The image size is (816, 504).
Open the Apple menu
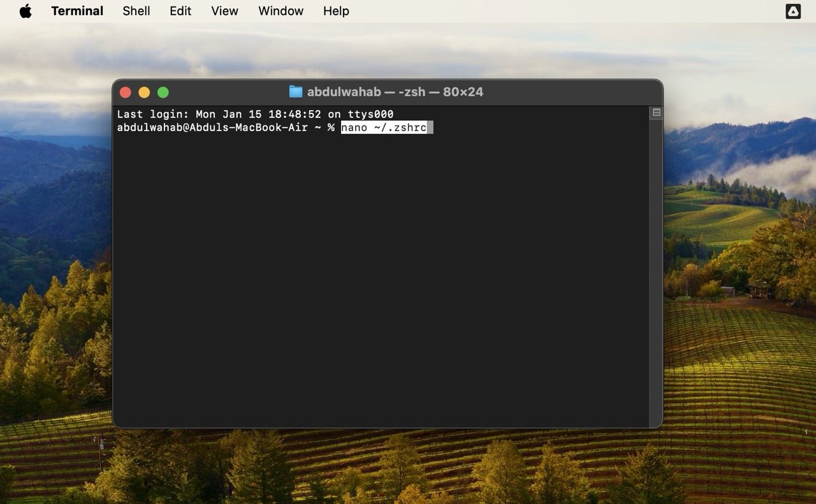25,11
